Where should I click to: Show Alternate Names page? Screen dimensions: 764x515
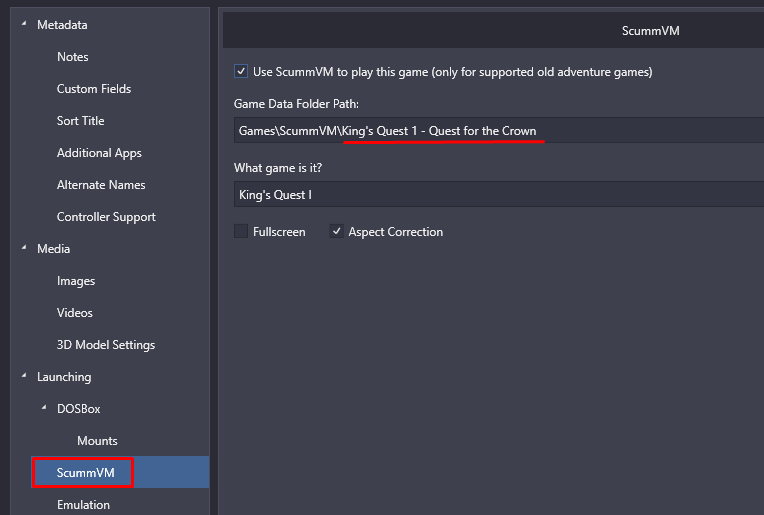(101, 185)
